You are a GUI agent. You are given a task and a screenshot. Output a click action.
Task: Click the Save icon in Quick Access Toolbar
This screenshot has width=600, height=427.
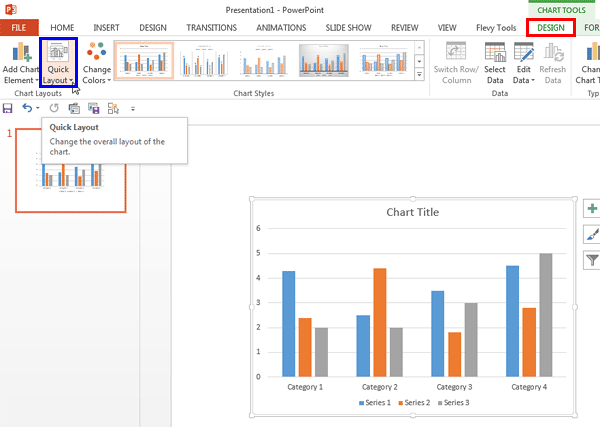(8, 108)
